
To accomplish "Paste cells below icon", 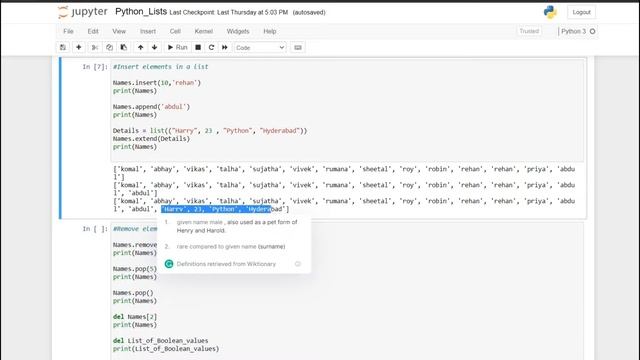I will [x=124, y=47].
